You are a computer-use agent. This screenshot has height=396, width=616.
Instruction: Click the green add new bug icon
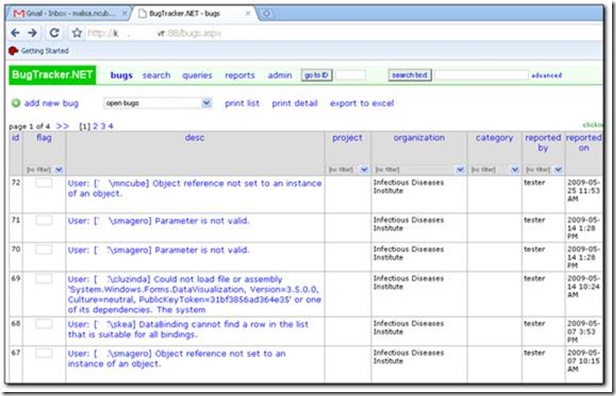(16, 103)
